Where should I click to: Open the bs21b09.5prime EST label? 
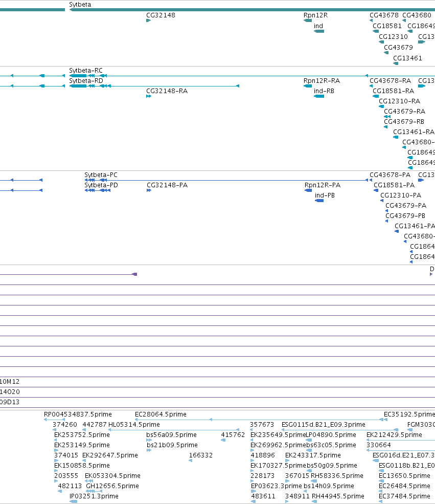click(172, 445)
